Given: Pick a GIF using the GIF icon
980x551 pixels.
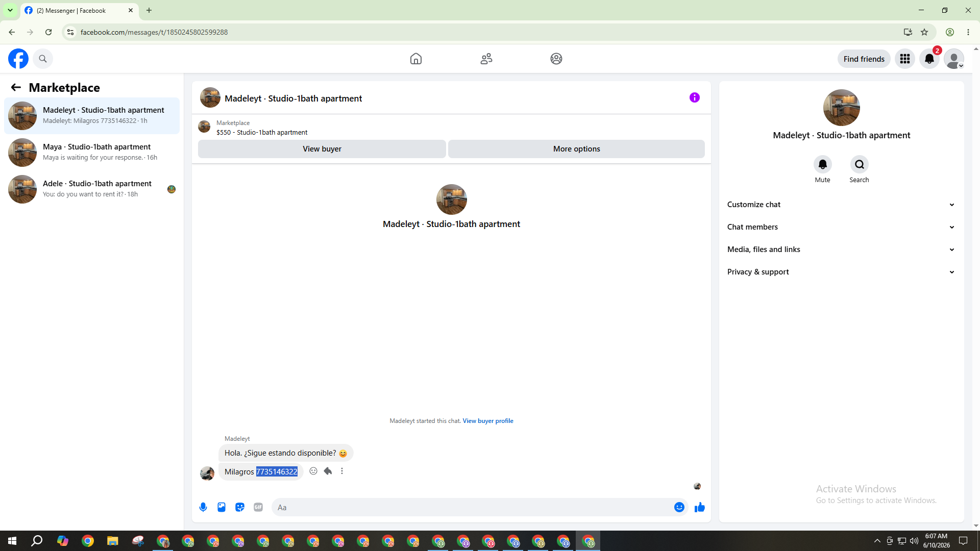Looking at the screenshot, I should 258,507.
